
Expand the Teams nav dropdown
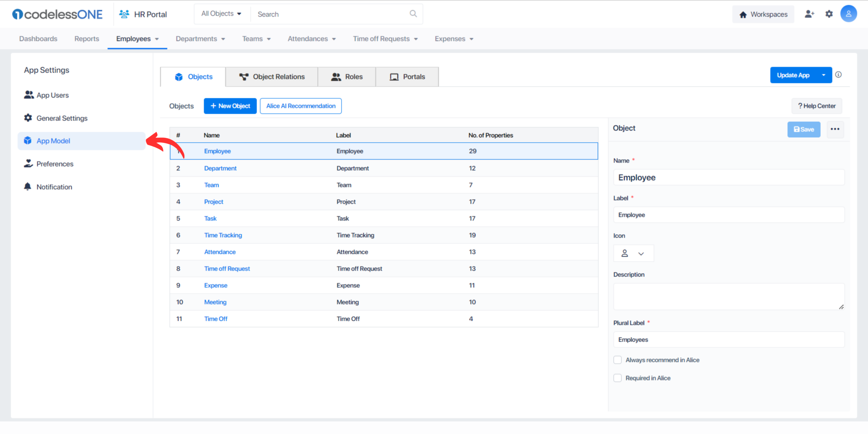269,39
